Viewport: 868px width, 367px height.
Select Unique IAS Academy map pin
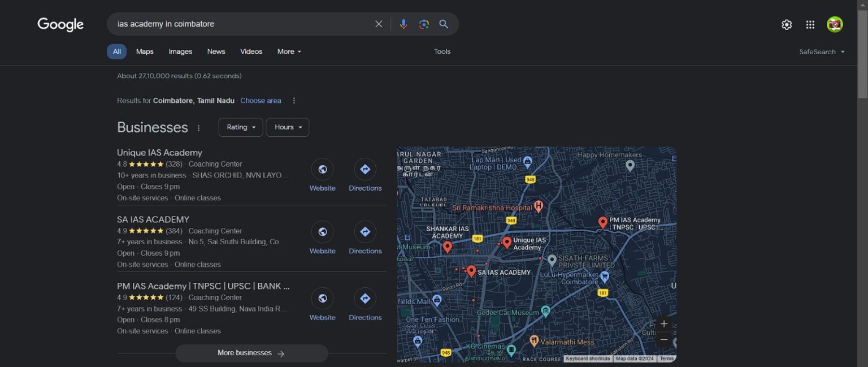[x=507, y=243]
